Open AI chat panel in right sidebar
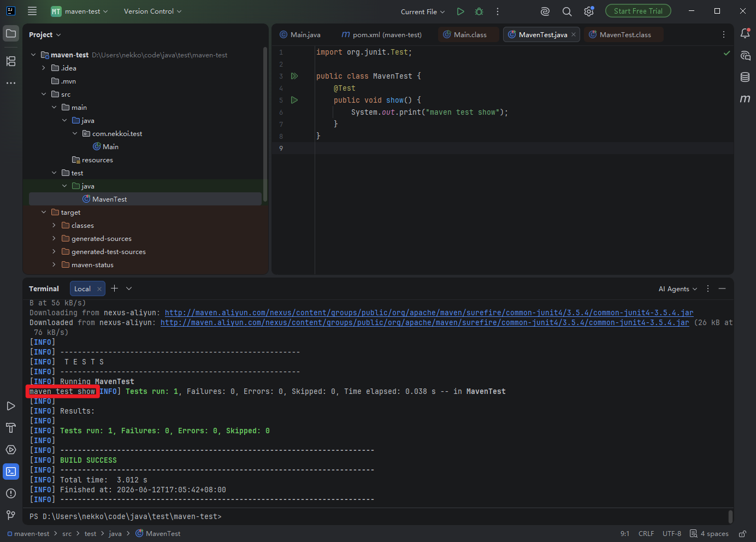Screen dimensions: 756x542 745,55
